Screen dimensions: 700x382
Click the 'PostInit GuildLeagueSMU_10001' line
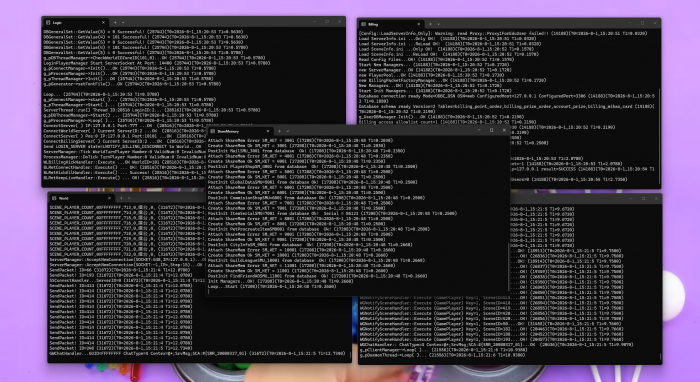[x=316, y=260]
